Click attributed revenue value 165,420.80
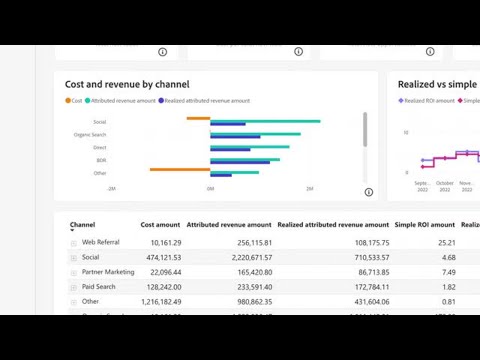 255,272
